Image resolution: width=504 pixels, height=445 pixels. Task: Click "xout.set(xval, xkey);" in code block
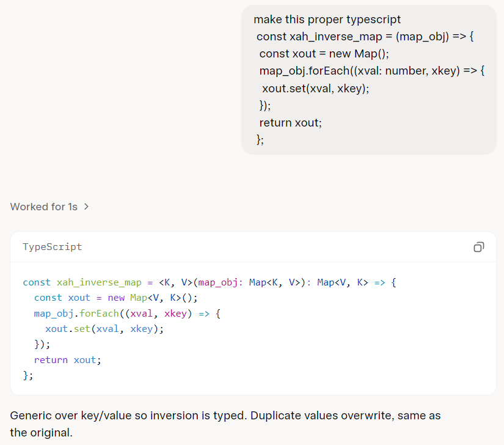pos(104,329)
